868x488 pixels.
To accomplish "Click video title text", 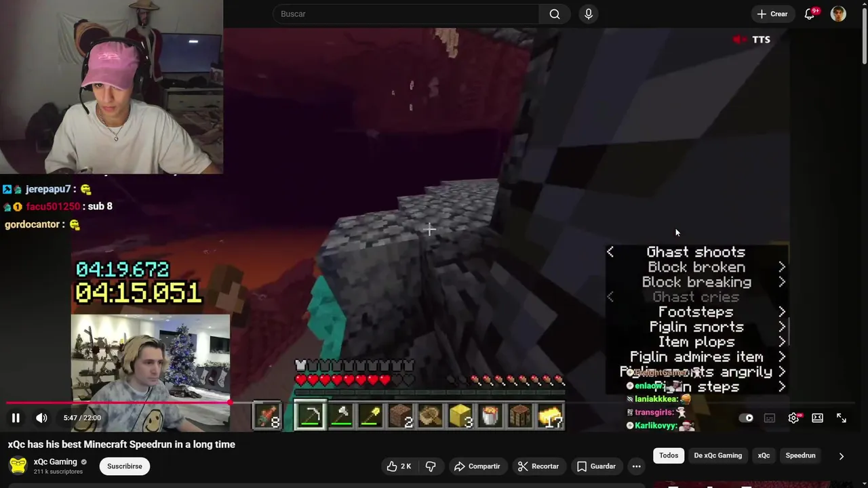I will [x=121, y=445].
